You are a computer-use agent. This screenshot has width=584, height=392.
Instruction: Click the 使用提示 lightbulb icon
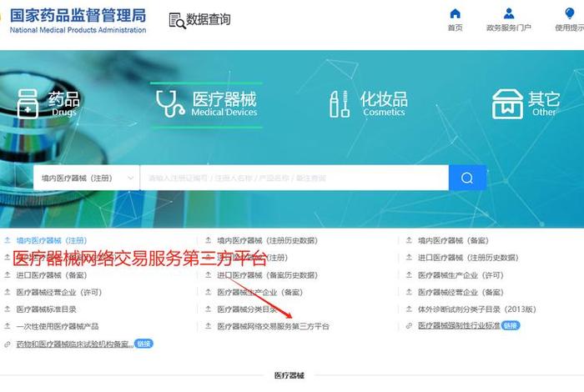click(x=570, y=13)
